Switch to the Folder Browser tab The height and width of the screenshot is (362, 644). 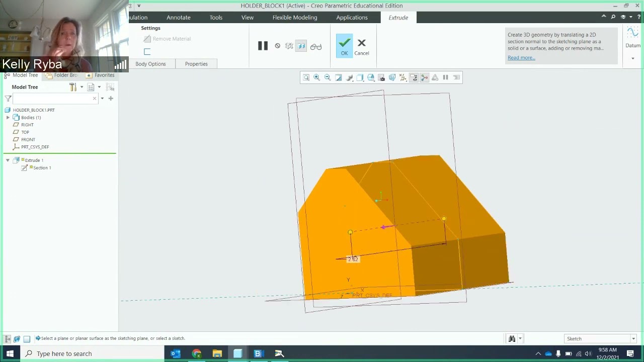click(62, 75)
